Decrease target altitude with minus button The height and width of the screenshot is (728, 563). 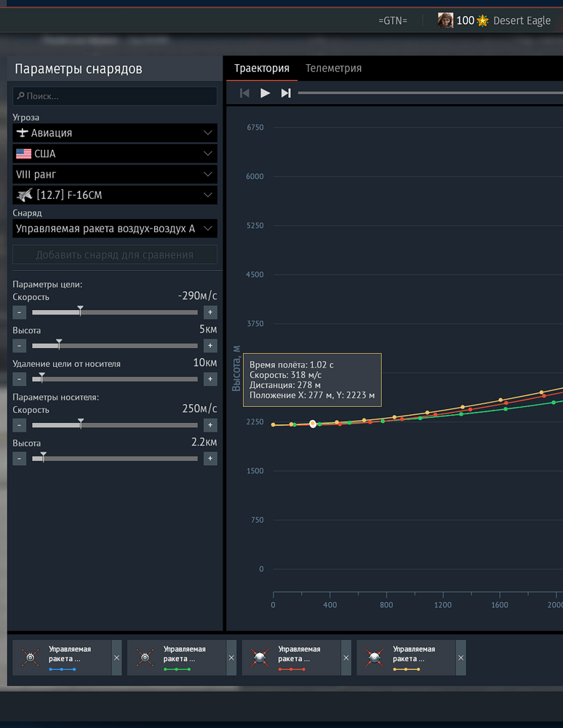19,346
